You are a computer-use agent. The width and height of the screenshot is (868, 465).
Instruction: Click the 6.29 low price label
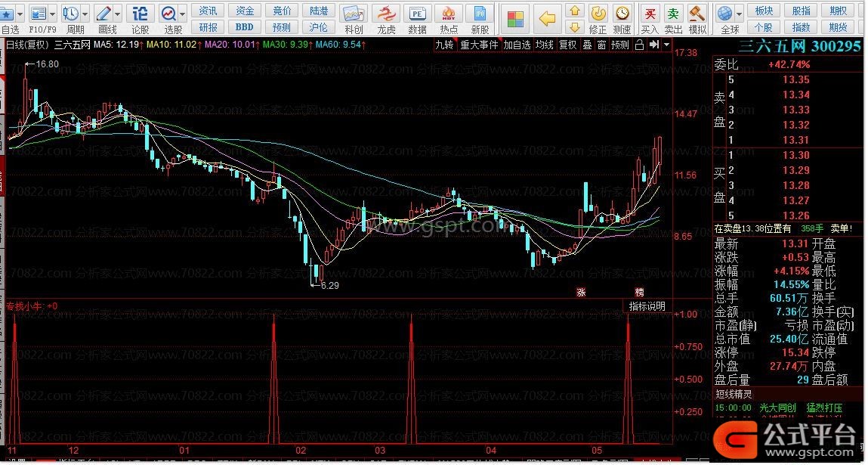(330, 286)
